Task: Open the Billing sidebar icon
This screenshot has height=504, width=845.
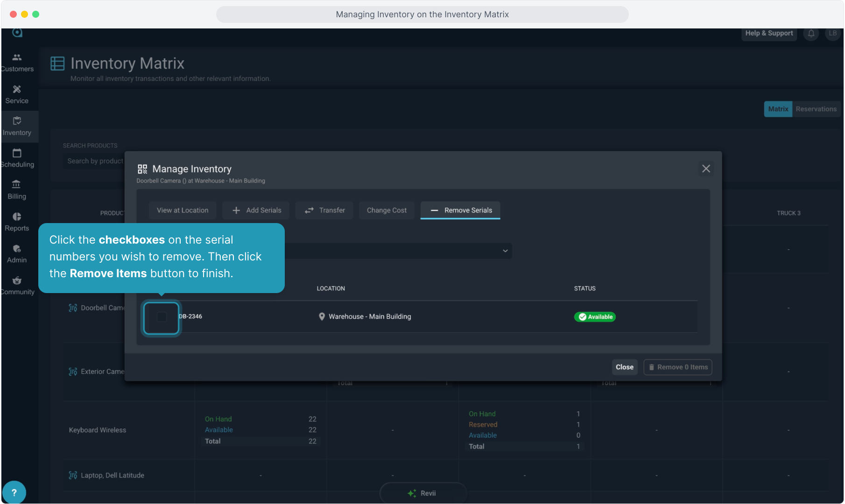Action: pos(17,185)
